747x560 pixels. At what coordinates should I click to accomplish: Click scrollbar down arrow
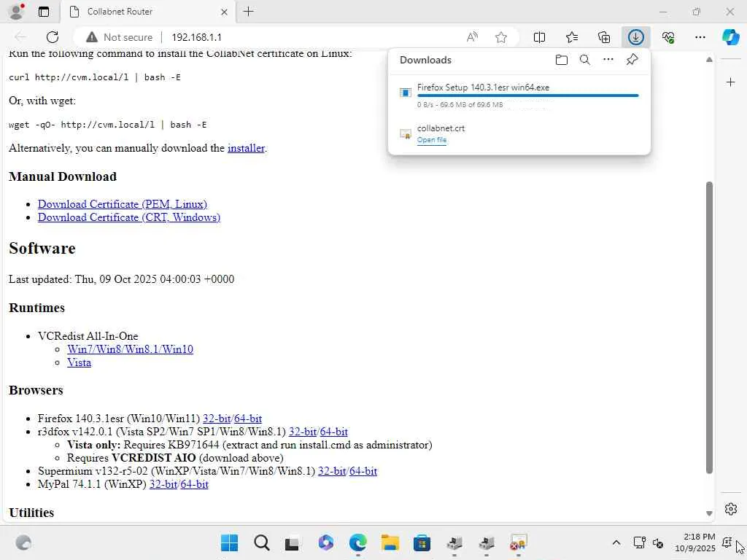pos(709,513)
